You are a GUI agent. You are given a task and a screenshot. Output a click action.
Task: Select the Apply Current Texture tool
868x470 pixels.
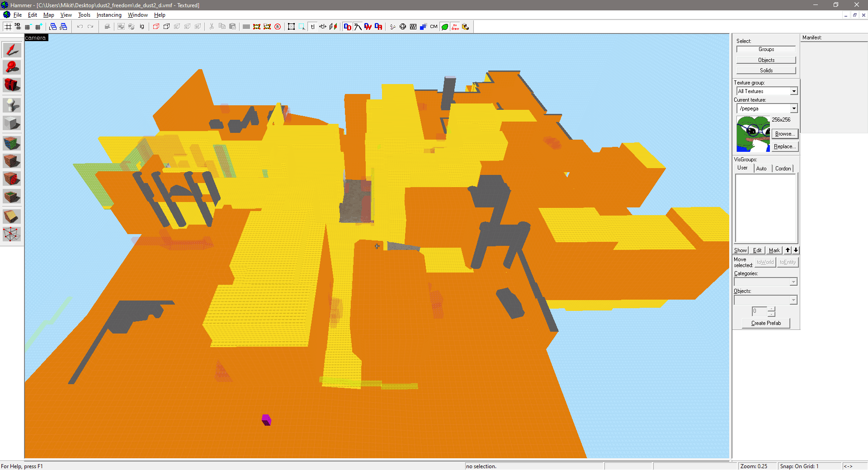pyautogui.click(x=12, y=161)
